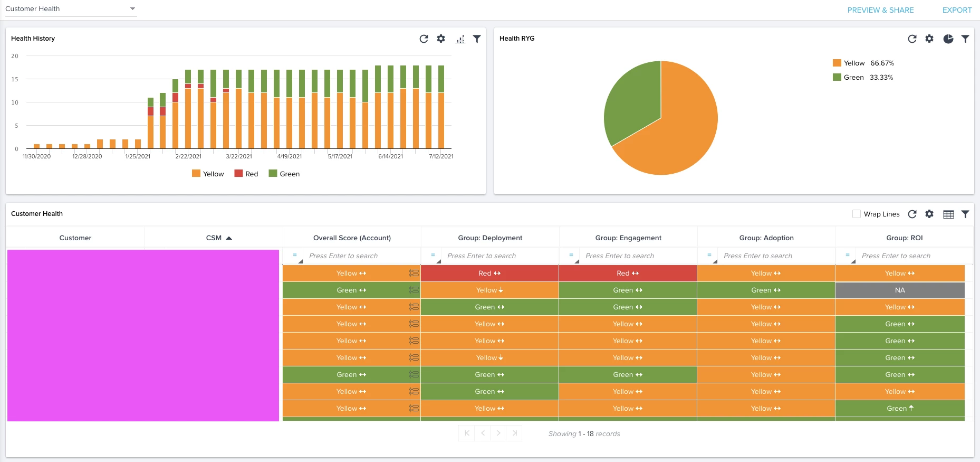The image size is (980, 462).
Task: Click Health RYG pie chart type icon
Action: point(948,39)
